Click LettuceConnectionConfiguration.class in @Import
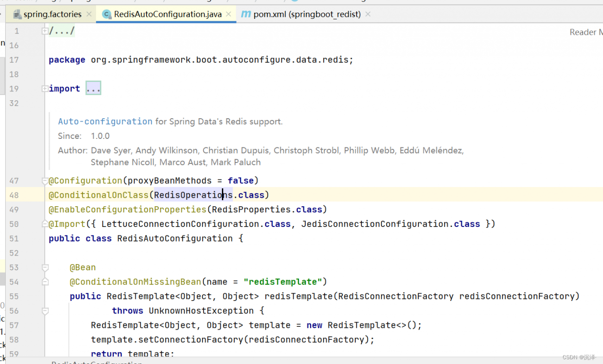This screenshot has width=603, height=364. coord(196,224)
